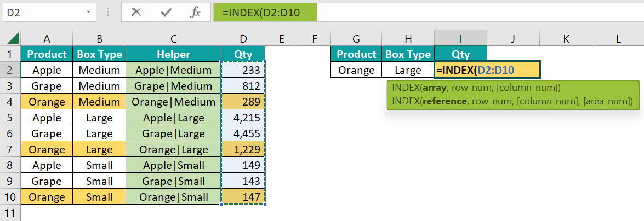
Task: Select cell containing Grape|Medium
Action: (x=173, y=85)
